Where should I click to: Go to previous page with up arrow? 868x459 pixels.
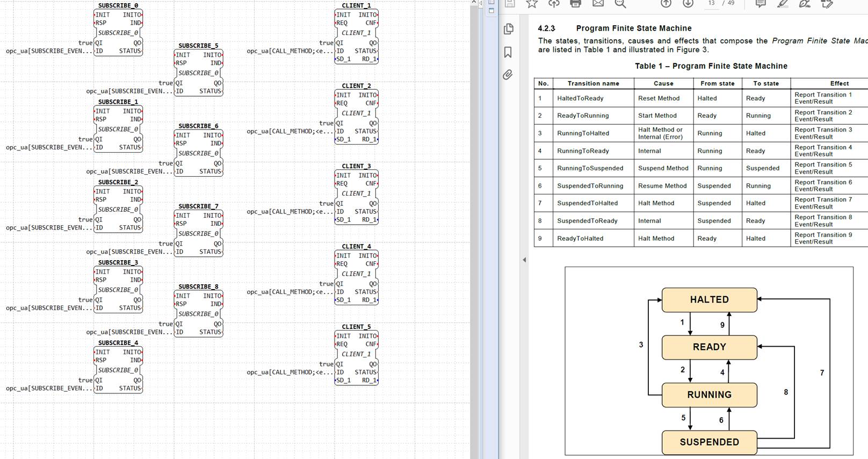click(666, 4)
